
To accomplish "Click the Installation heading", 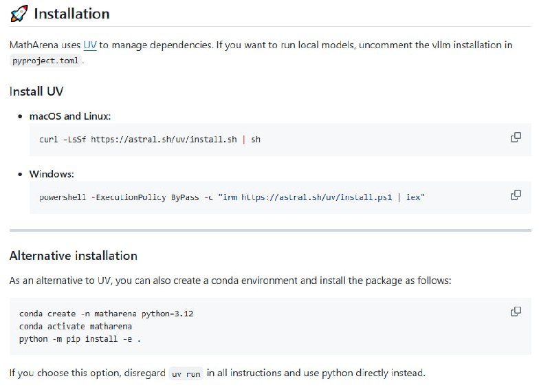I will click(x=71, y=14).
